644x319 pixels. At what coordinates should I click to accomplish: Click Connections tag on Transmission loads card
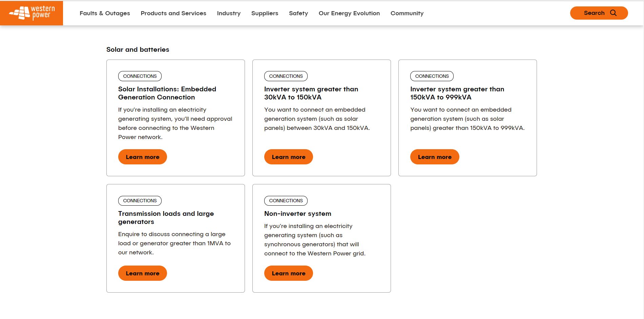click(x=140, y=201)
